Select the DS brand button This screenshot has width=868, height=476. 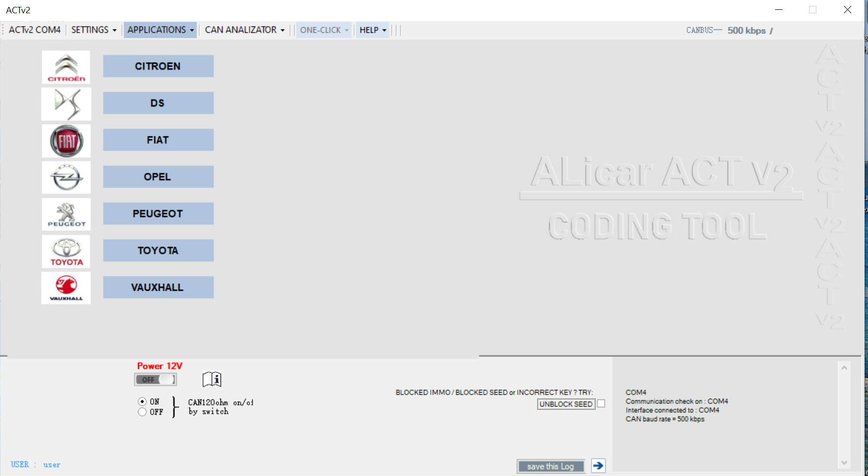(x=158, y=103)
